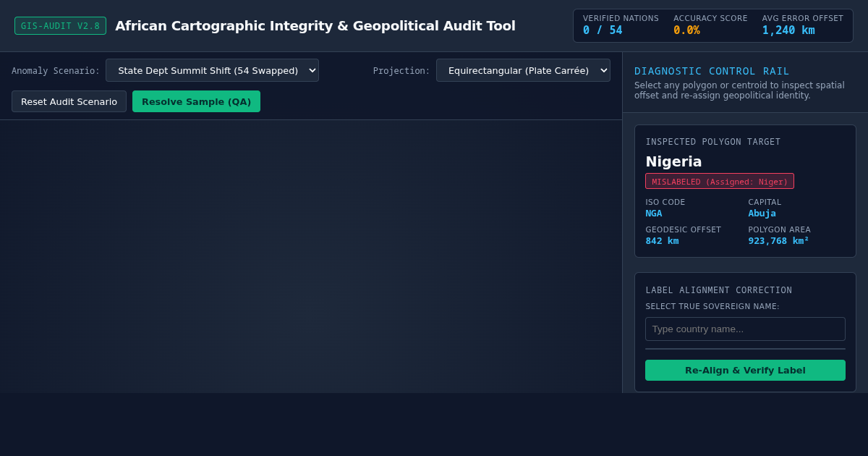Click Re-Align & Verify Label button
Viewport: 868px width, 456px height.
click(x=745, y=370)
